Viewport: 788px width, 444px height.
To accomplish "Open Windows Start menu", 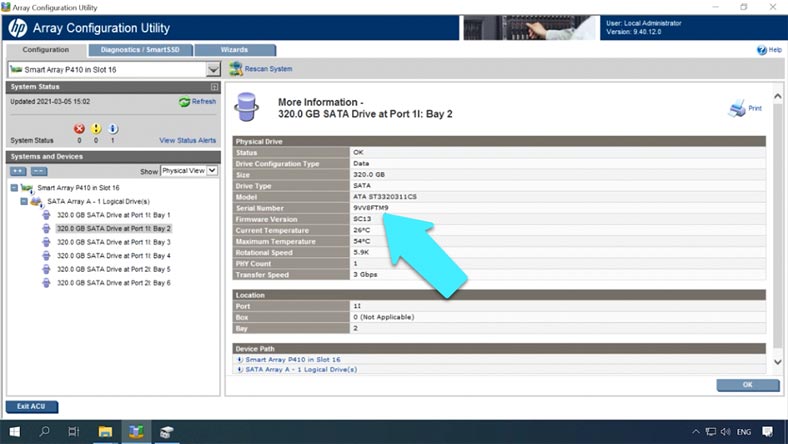I will tap(15, 431).
